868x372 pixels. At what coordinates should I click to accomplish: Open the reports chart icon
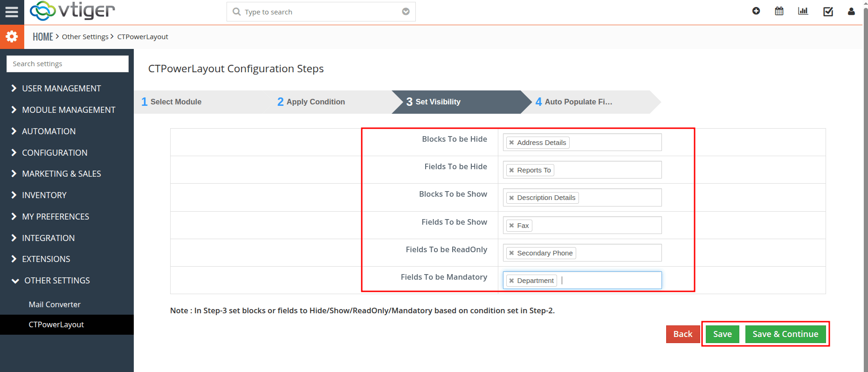click(x=803, y=11)
